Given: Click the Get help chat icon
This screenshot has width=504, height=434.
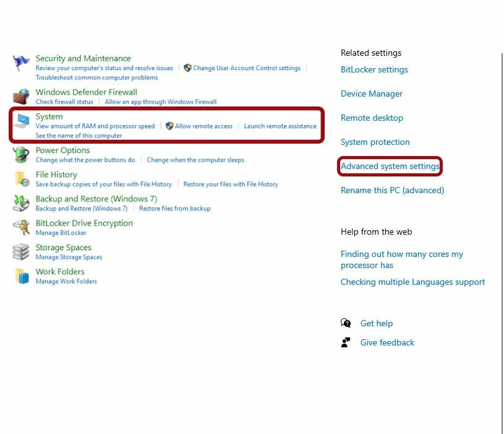Looking at the screenshot, I should 346,323.
